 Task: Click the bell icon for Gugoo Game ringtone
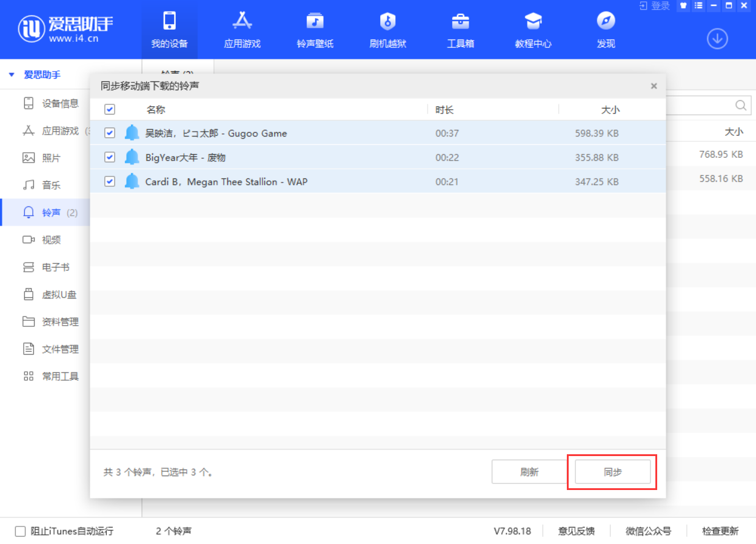click(132, 133)
